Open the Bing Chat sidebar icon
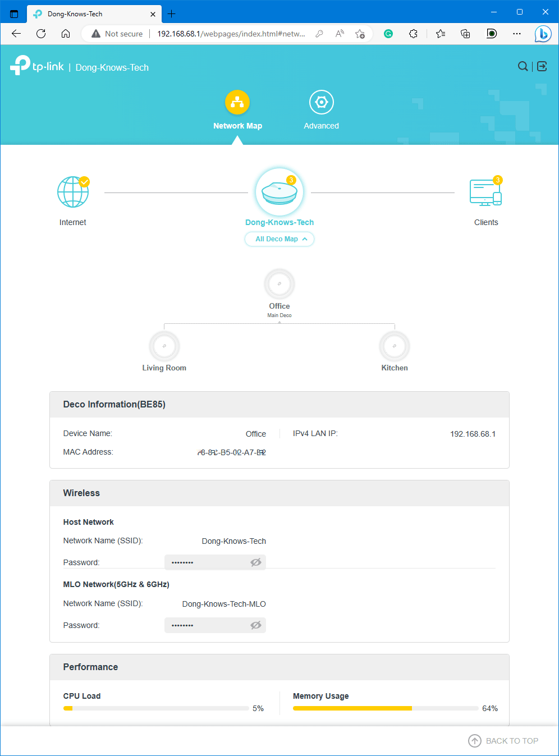 [542, 34]
